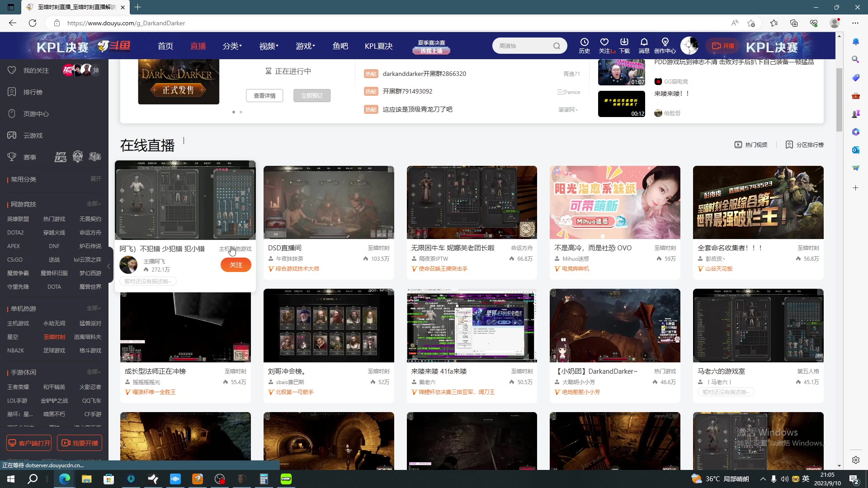This screenshot has width=868, height=488.
Task: Open Windows Start menu
Action: (x=11, y=479)
